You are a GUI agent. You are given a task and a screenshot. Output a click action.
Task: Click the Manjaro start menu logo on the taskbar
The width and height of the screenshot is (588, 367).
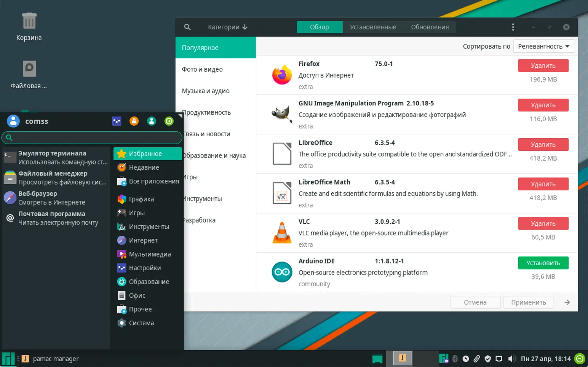point(8,359)
